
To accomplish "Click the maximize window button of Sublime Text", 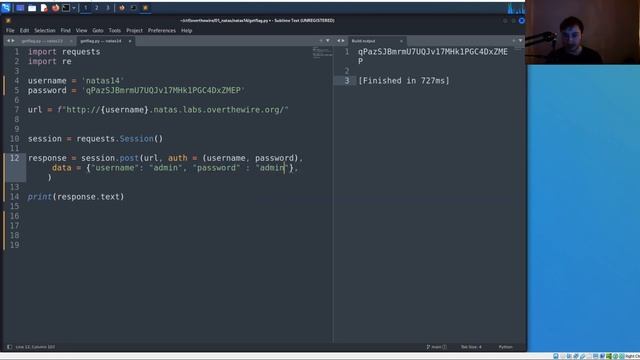I will click(513, 20).
